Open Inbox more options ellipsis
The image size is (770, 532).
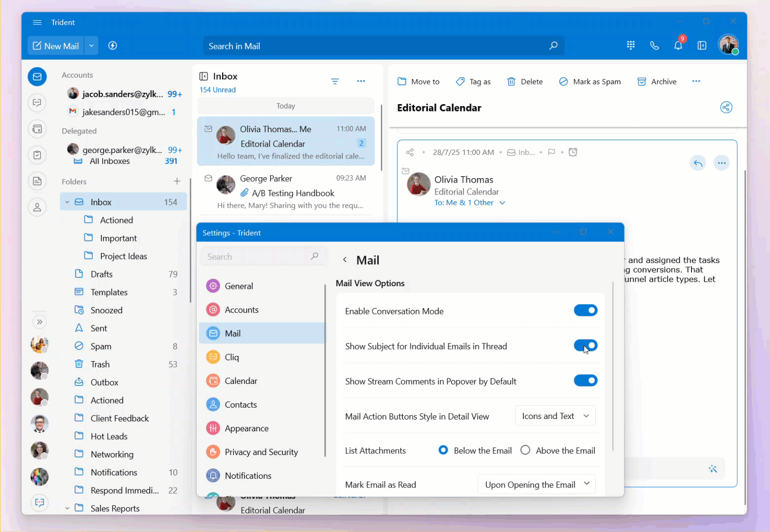coord(361,81)
